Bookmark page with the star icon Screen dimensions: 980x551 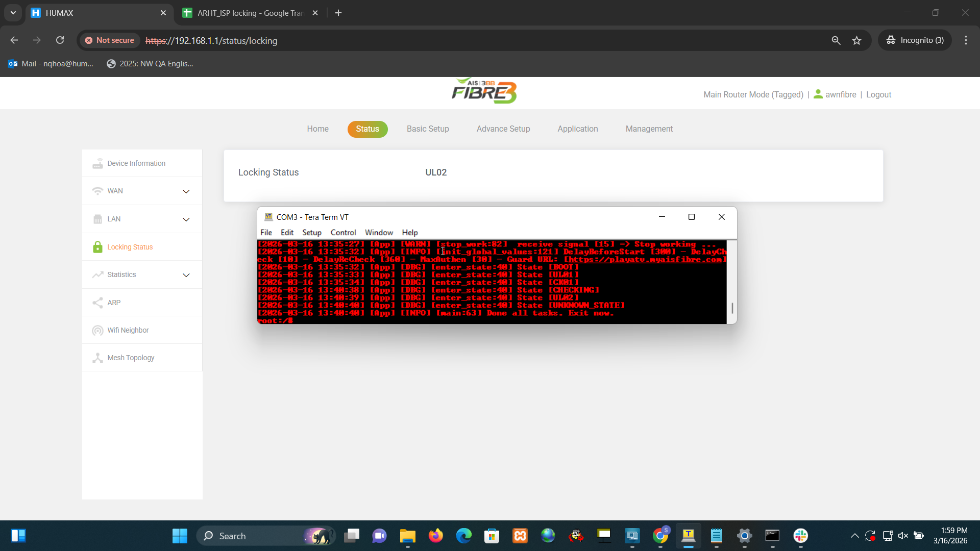pyautogui.click(x=856, y=40)
